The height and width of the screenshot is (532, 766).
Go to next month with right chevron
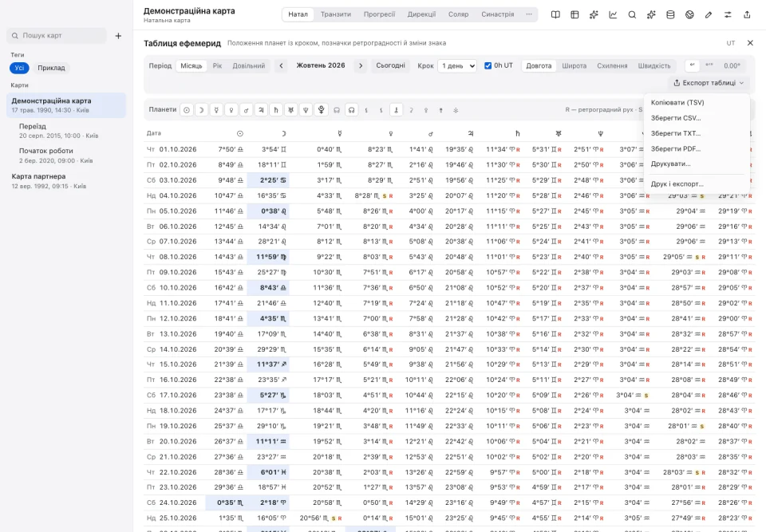tap(361, 65)
